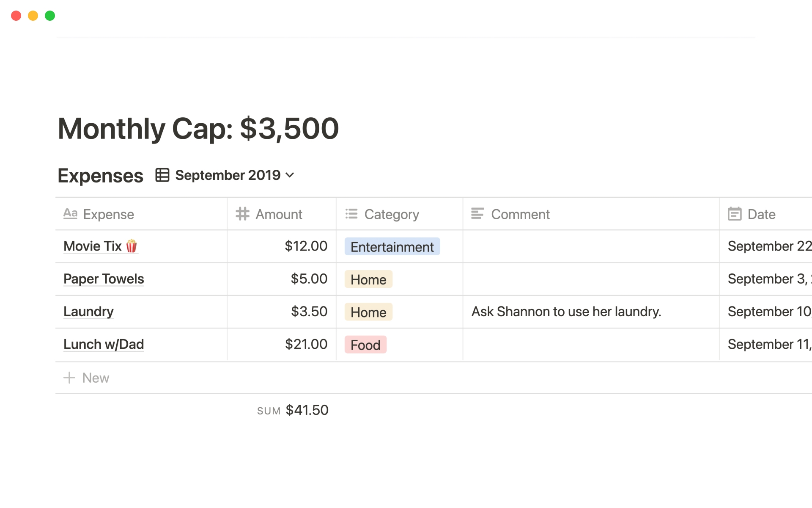Click the Expenses database title
This screenshot has width=812, height=508.
coord(100,175)
